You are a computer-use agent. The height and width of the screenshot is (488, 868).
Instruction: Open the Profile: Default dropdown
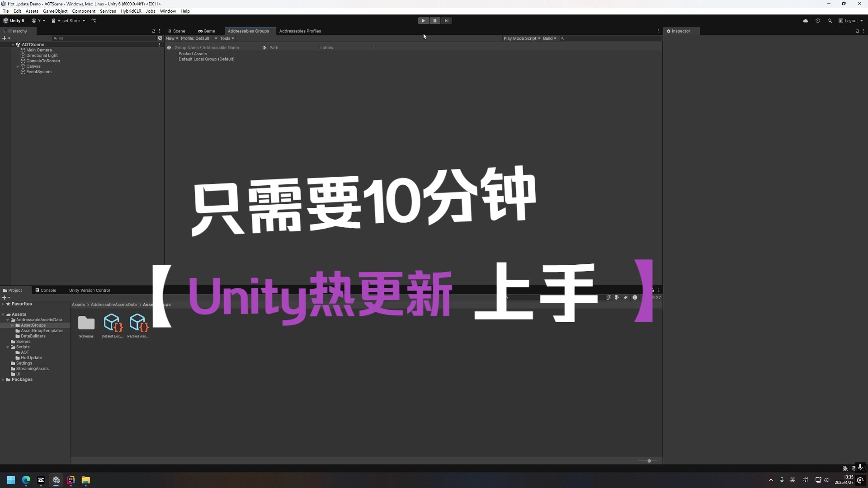199,38
